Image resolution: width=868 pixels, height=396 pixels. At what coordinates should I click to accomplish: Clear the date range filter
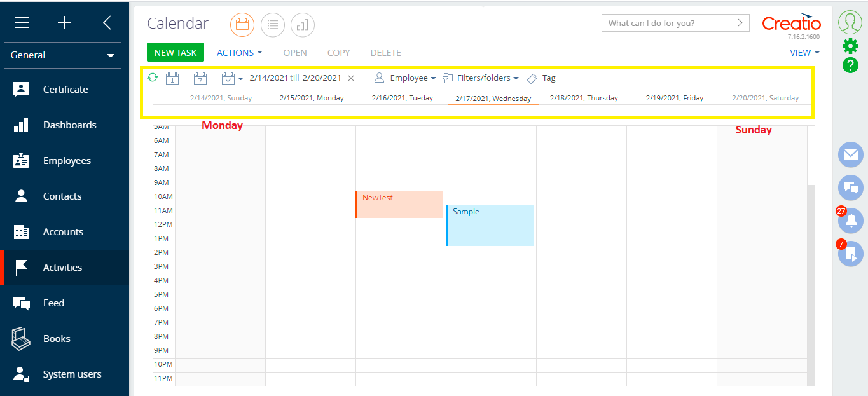(351, 78)
